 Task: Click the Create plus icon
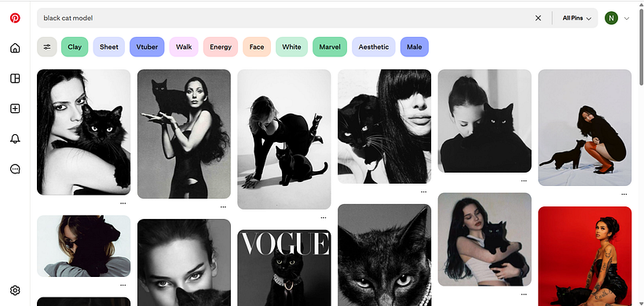[15, 109]
